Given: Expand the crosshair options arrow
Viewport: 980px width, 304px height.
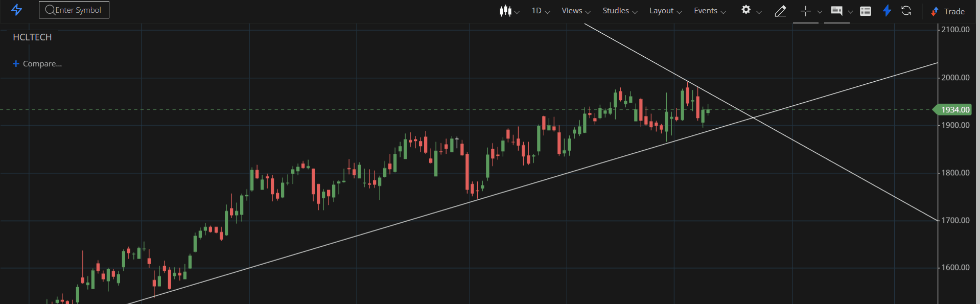Looking at the screenshot, I should click(x=820, y=12).
